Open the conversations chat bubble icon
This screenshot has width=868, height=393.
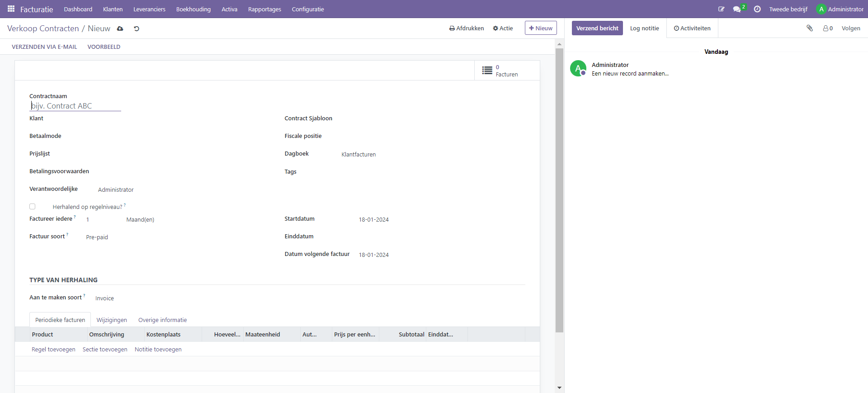coord(737,9)
